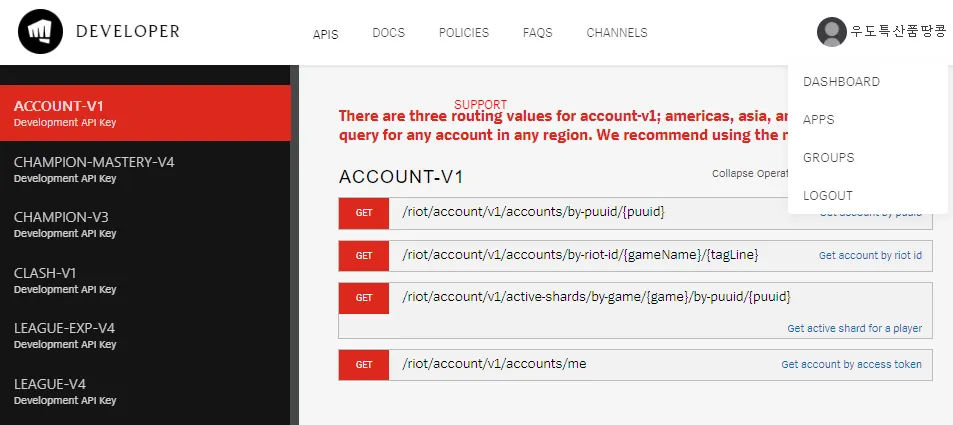The image size is (953, 425).
Task: Click the Get active shard for a player link
Action: pyautogui.click(x=855, y=328)
